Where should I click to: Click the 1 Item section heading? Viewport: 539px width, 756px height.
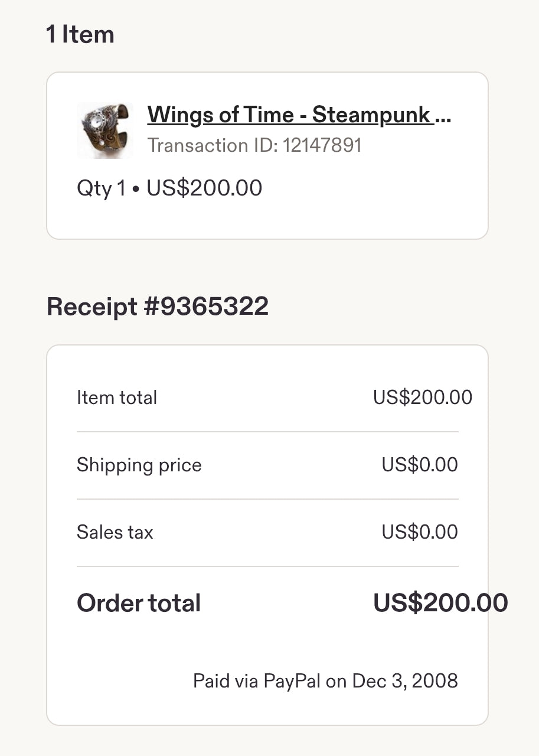click(80, 35)
